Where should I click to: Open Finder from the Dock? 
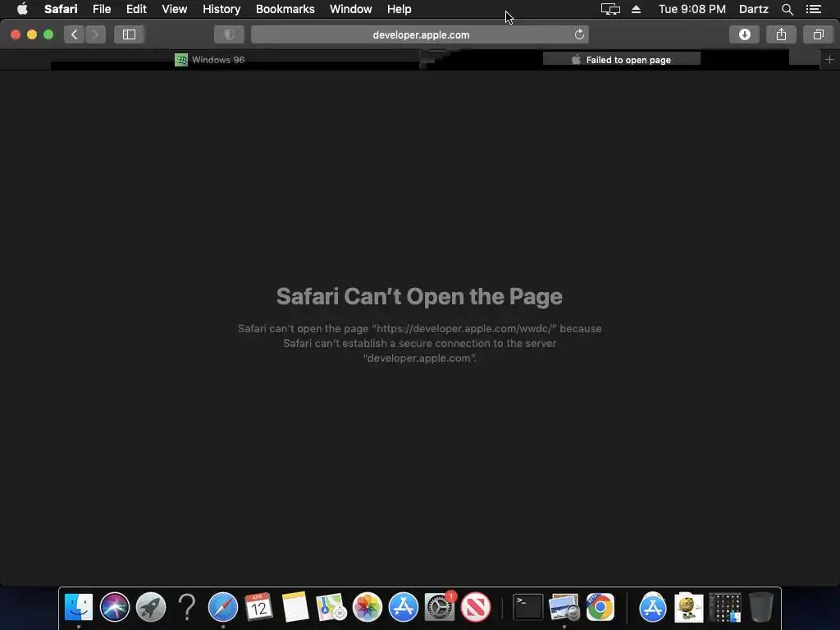[x=78, y=607]
